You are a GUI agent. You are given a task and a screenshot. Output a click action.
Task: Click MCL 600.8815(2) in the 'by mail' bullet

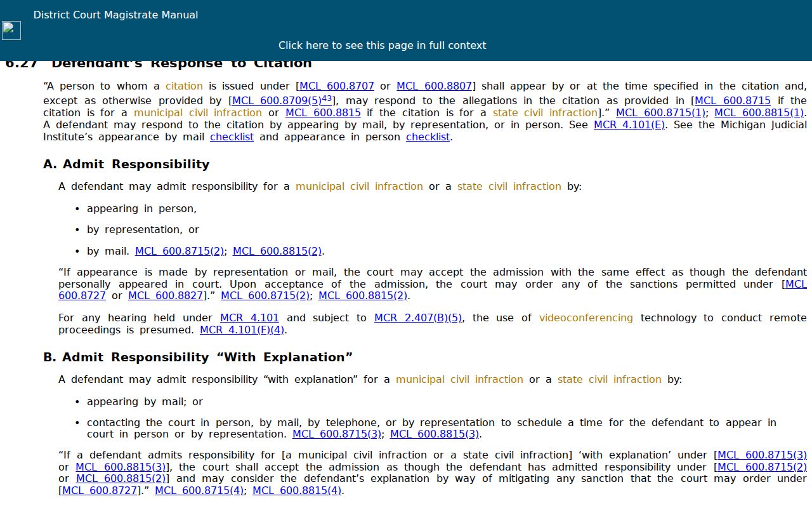[277, 251]
